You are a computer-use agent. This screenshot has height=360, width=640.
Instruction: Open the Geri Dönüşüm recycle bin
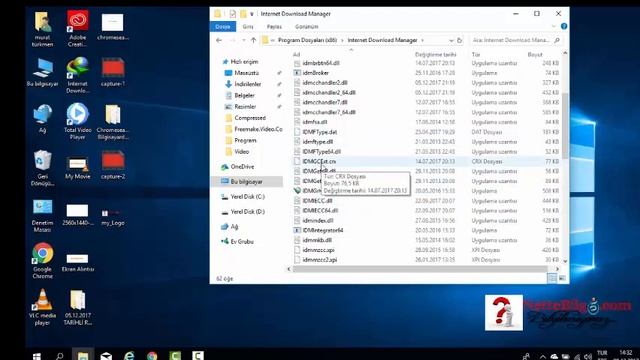click(x=42, y=168)
